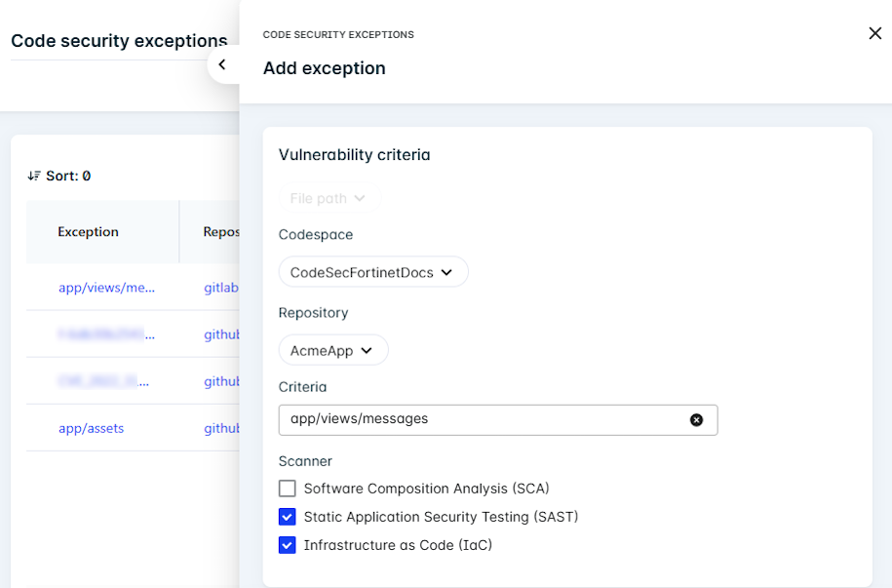Expand the CodeSecFortinetDocs codespace dropdown
The width and height of the screenshot is (892, 588).
tap(372, 272)
